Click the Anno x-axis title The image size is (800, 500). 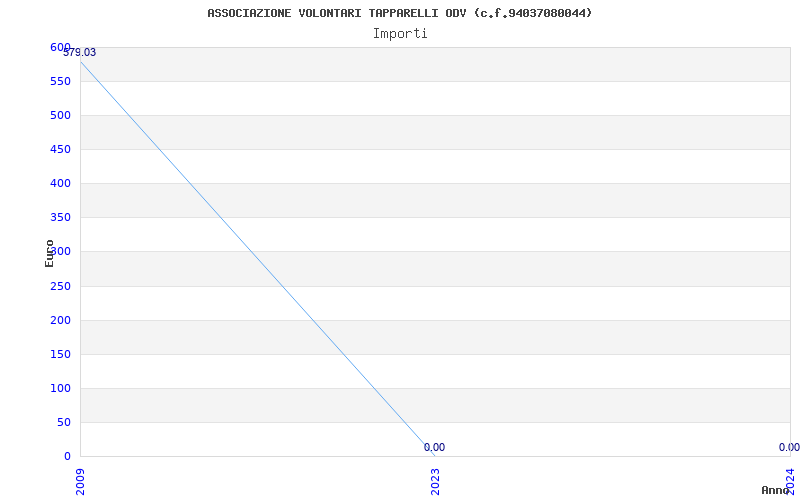point(776,490)
